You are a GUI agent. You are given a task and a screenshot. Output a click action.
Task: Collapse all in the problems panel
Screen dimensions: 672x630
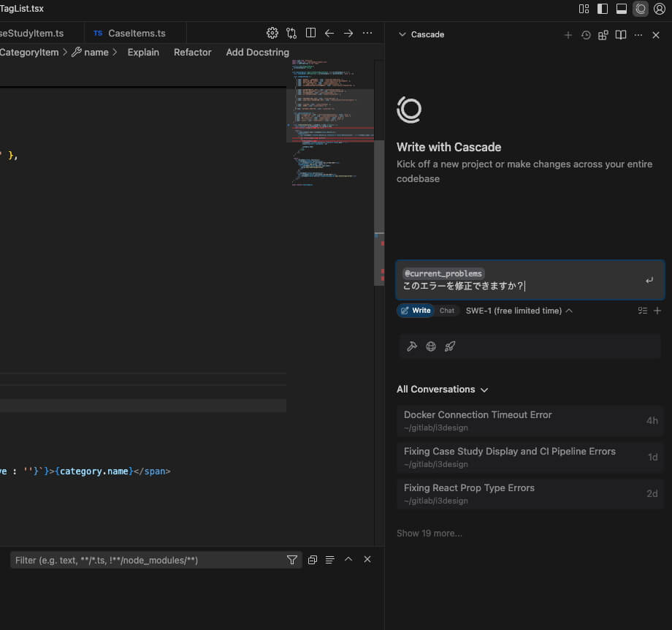point(313,560)
